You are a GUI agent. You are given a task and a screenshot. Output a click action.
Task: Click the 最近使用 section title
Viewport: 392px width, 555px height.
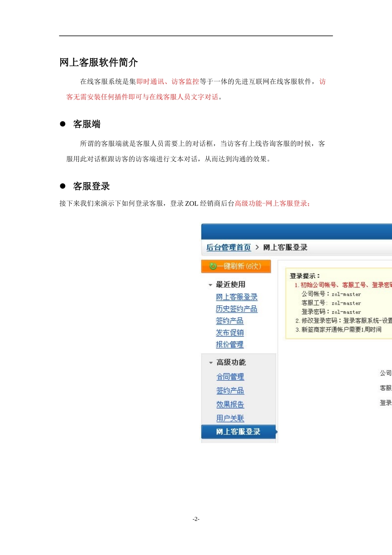click(231, 285)
